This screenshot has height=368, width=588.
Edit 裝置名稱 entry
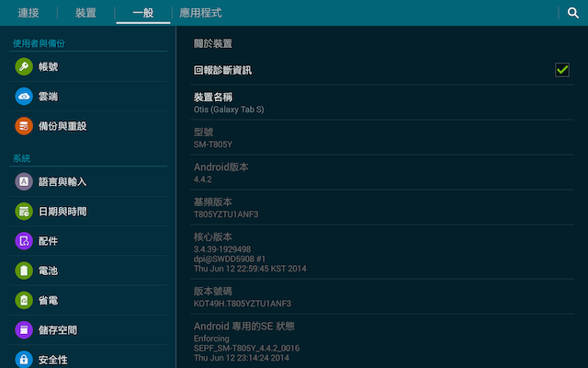click(382, 103)
